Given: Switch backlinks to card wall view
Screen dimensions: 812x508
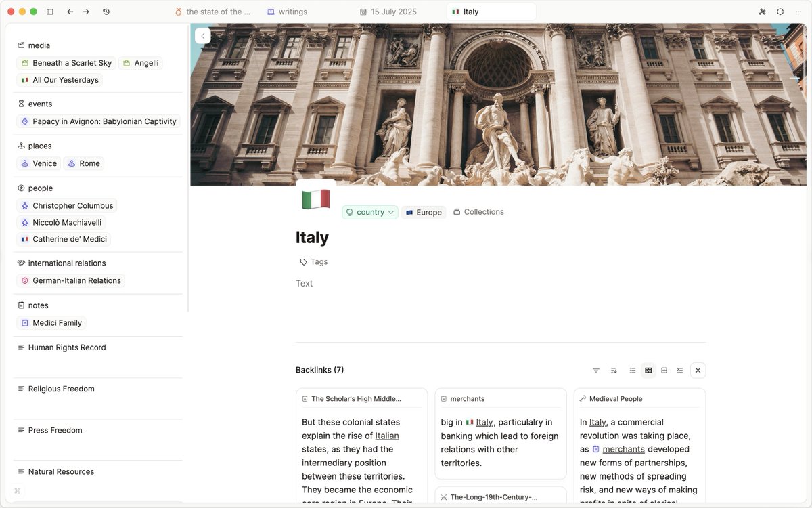Looking at the screenshot, I should click(648, 371).
